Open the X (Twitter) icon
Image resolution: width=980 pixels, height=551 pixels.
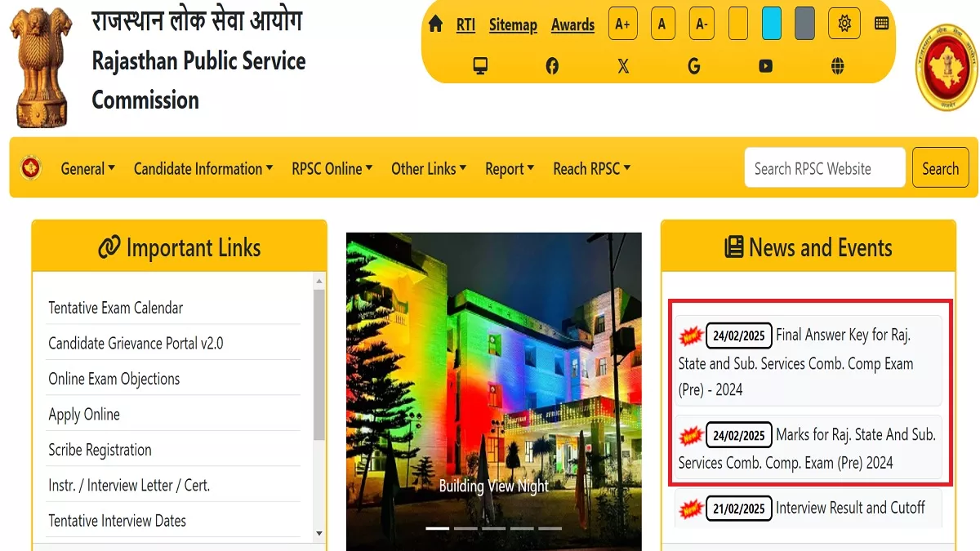click(x=623, y=66)
